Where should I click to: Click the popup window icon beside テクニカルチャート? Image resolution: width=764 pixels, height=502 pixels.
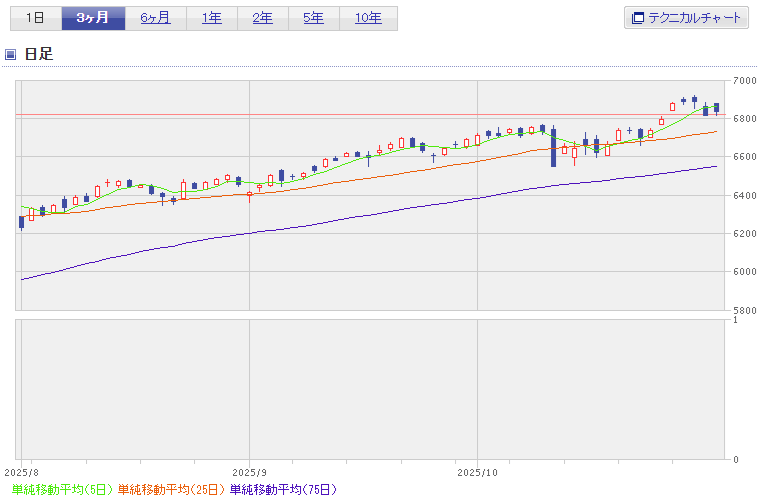tap(637, 18)
